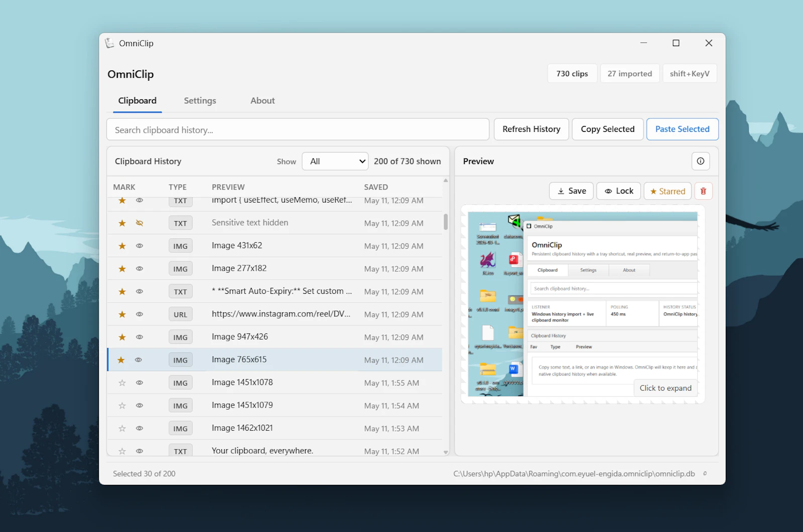Click the list scrollbar up arrow
Image resolution: width=803 pixels, height=532 pixels.
(x=446, y=181)
